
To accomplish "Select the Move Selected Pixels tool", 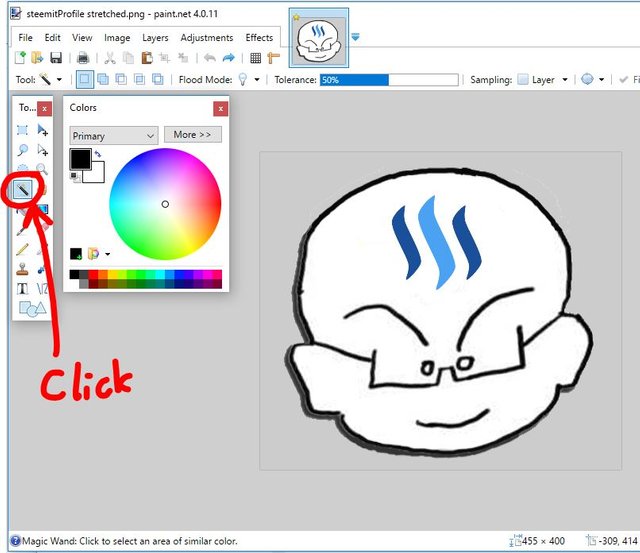I will click(x=42, y=130).
